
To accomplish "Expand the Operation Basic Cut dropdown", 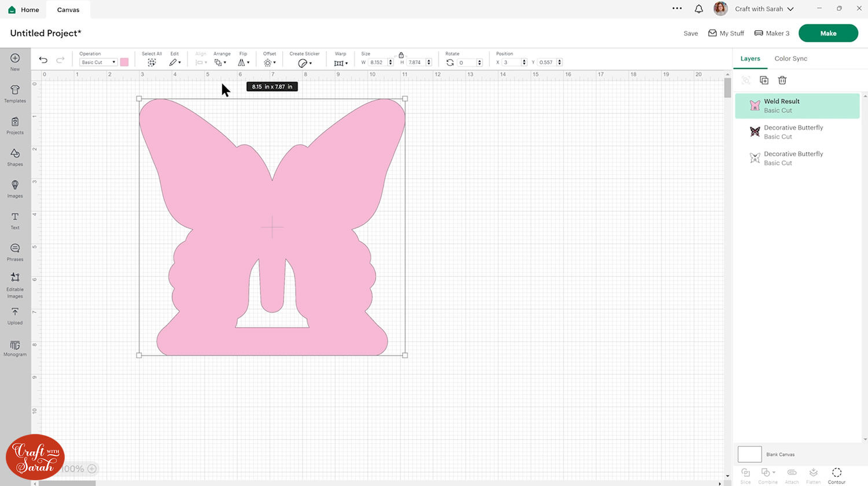I will click(x=98, y=62).
